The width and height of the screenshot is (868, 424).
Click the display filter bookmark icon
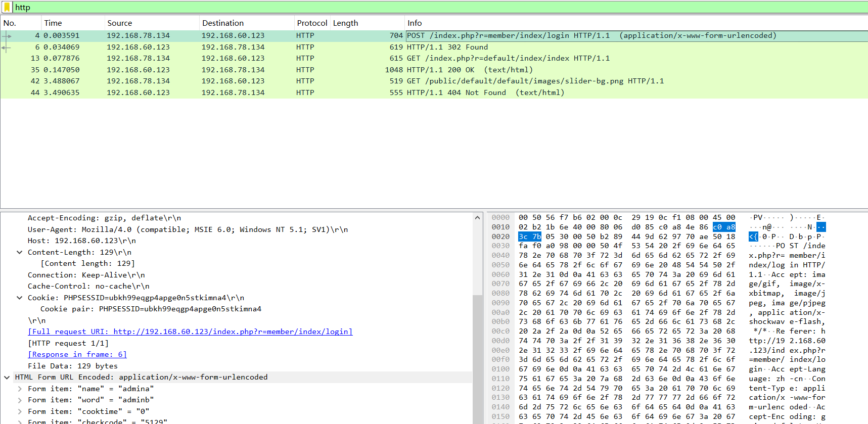click(x=8, y=7)
